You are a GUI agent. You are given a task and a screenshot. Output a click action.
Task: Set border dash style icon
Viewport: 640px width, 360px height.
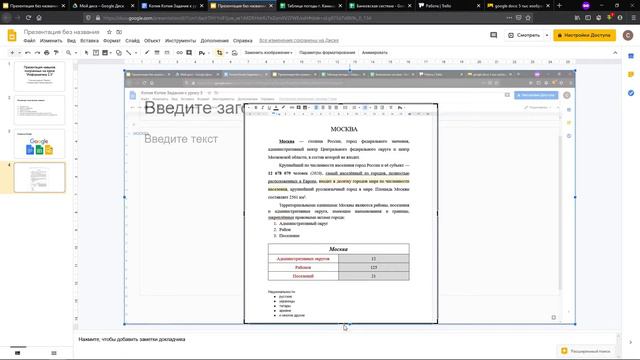tap(167, 53)
